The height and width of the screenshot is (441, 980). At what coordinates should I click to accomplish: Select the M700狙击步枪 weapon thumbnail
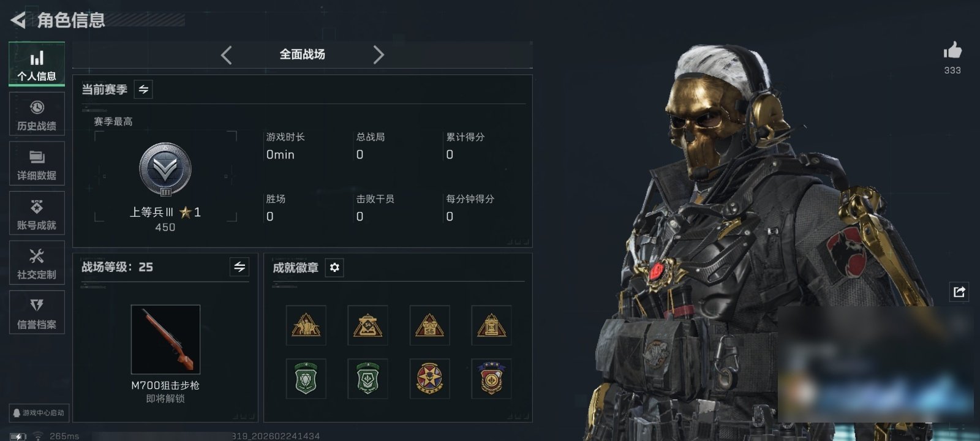click(165, 339)
